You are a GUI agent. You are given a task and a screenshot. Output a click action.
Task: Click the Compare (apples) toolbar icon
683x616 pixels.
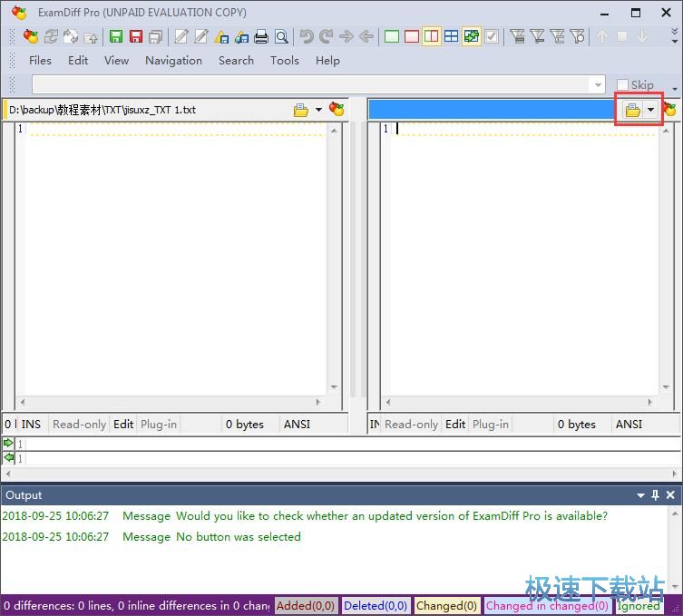pos(31,36)
